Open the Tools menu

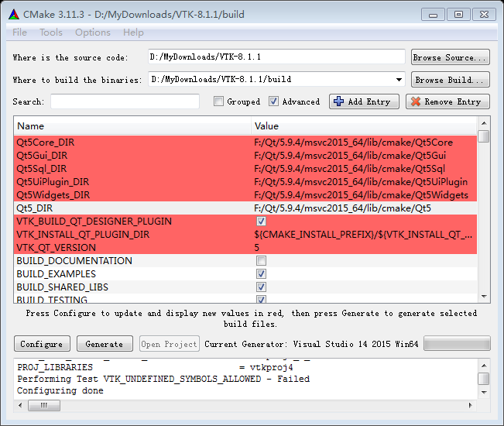(x=51, y=33)
